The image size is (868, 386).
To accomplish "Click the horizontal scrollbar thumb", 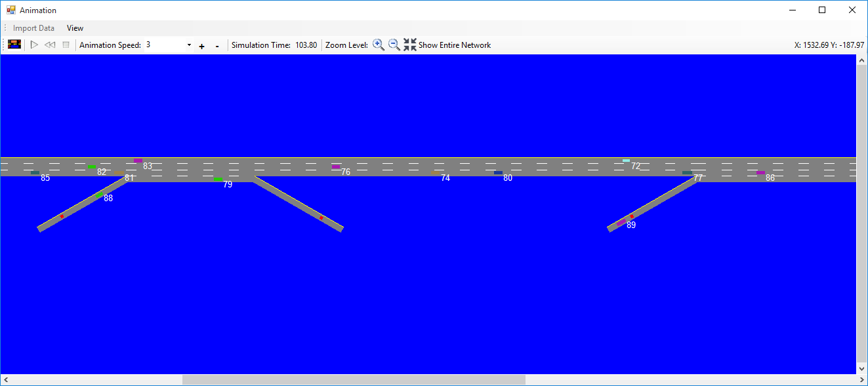I will (x=354, y=380).
